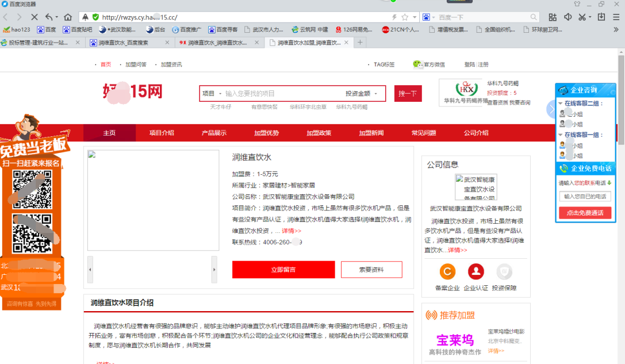Open the 详情>> link in project intro
This screenshot has height=364, width=625.
pos(292,231)
